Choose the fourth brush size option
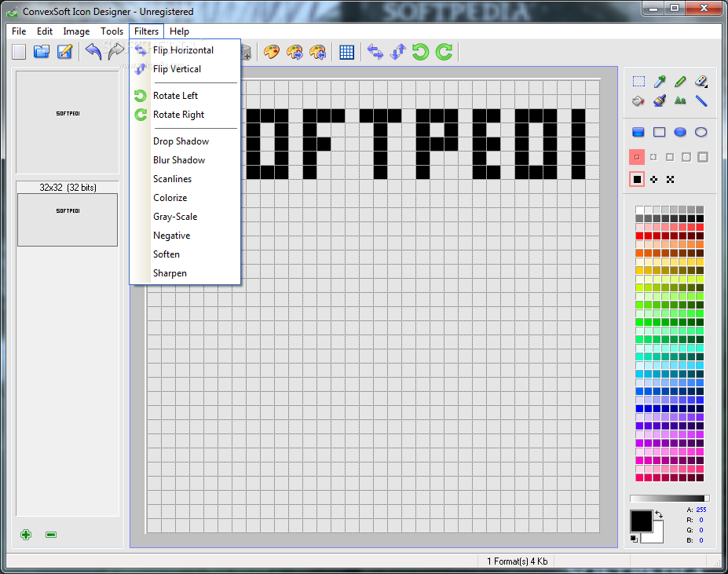The image size is (728, 574). coord(686,157)
